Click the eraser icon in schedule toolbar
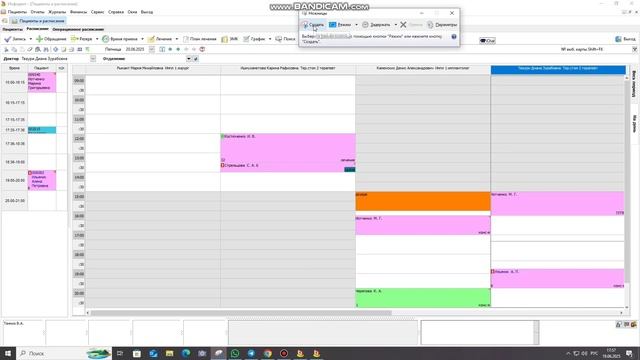640x360 pixels. tap(30, 49)
